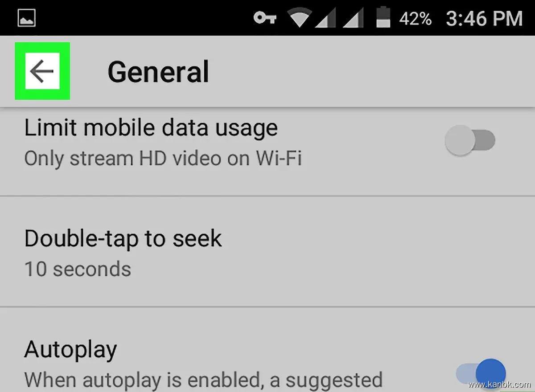Tap the picture notification icon in status bar
The height and width of the screenshot is (392, 535).
pos(27,18)
